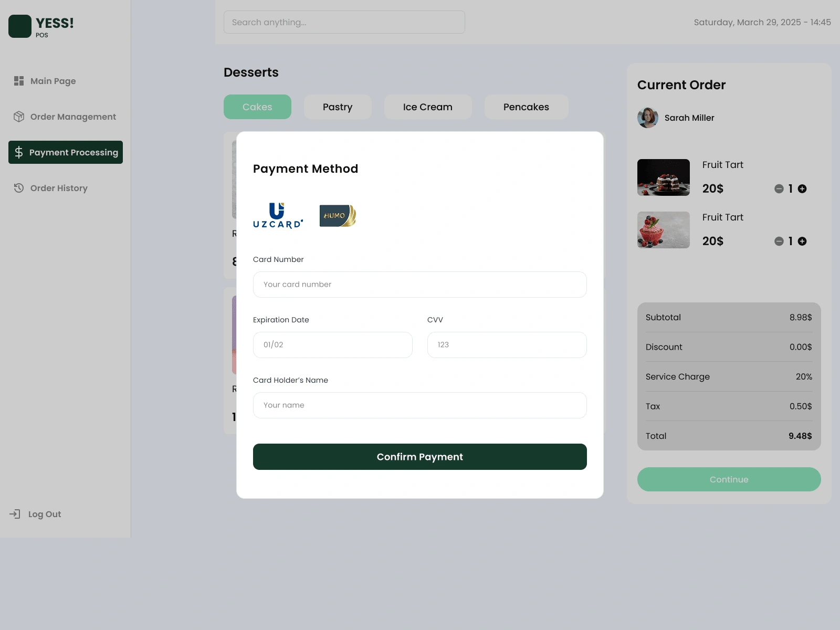The height and width of the screenshot is (630, 840).
Task: Click Sarah Miller's profile avatar
Action: pos(648,118)
